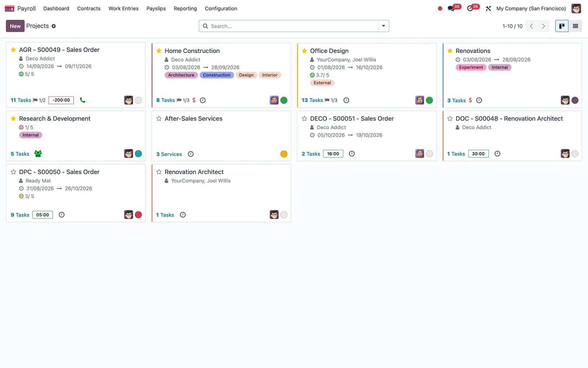
Task: Click the Architecture tag on Home Construction
Action: pos(181,75)
